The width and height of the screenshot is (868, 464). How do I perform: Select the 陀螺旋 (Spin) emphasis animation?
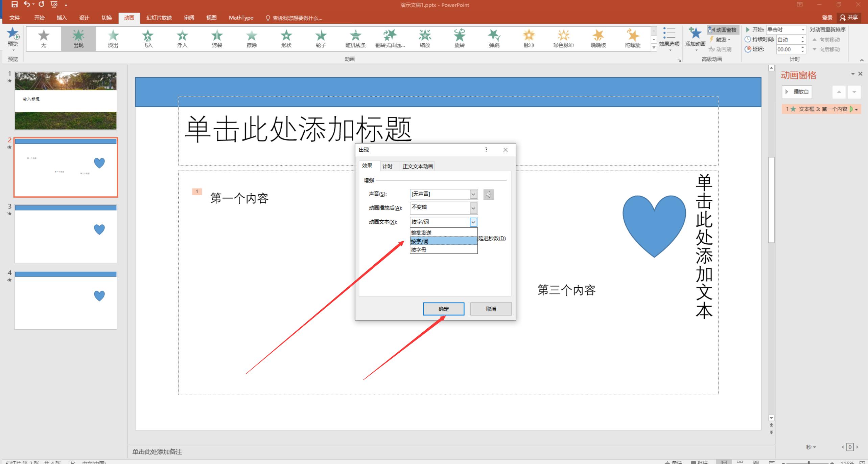[x=632, y=36]
